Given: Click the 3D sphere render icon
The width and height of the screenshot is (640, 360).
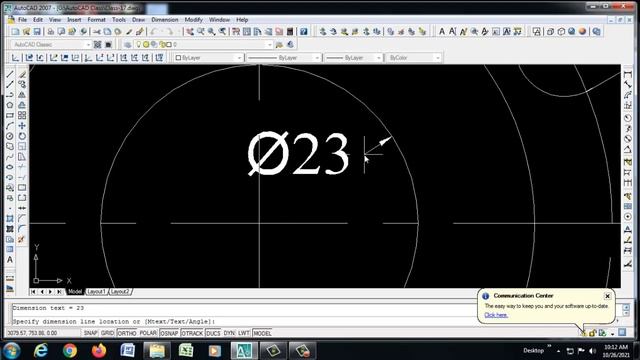Looking at the screenshot, I should pyautogui.click(x=582, y=31).
